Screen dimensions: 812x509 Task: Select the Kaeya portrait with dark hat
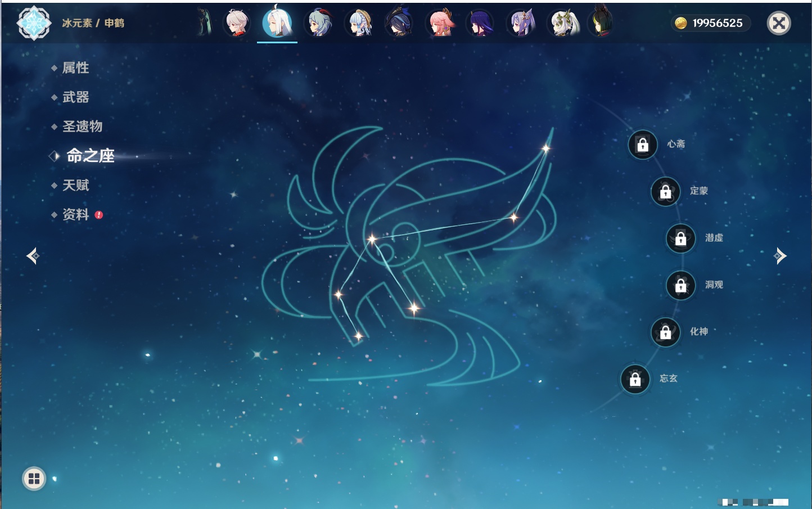point(400,23)
